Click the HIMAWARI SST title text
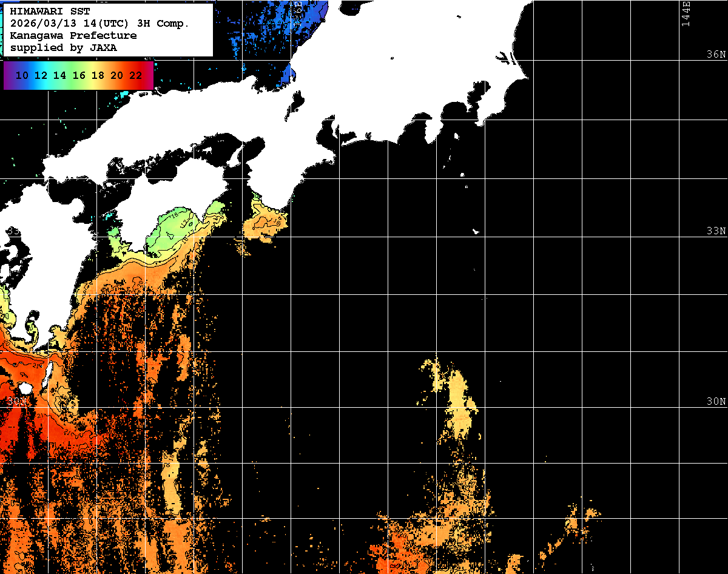The width and height of the screenshot is (728, 574). tap(50, 12)
